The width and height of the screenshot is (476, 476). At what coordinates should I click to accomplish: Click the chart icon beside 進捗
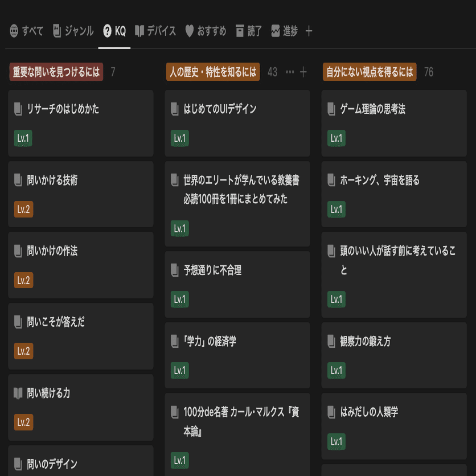pyautogui.click(x=276, y=32)
